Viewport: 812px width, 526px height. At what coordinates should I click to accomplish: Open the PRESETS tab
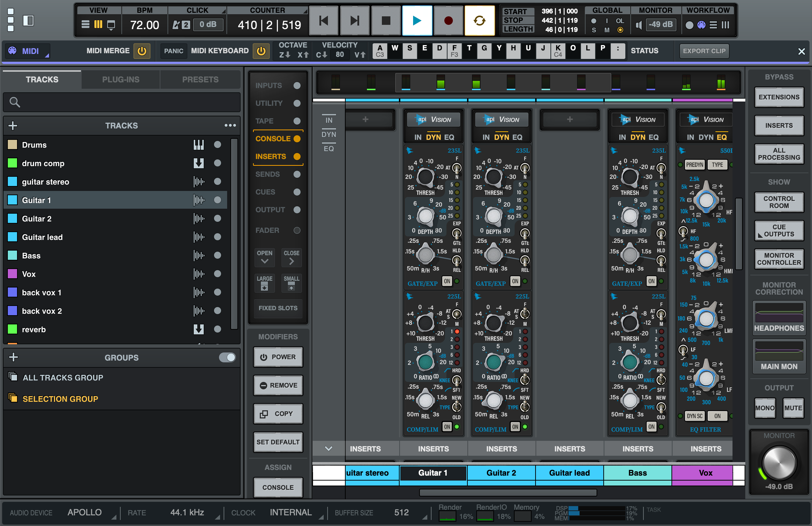click(x=200, y=79)
